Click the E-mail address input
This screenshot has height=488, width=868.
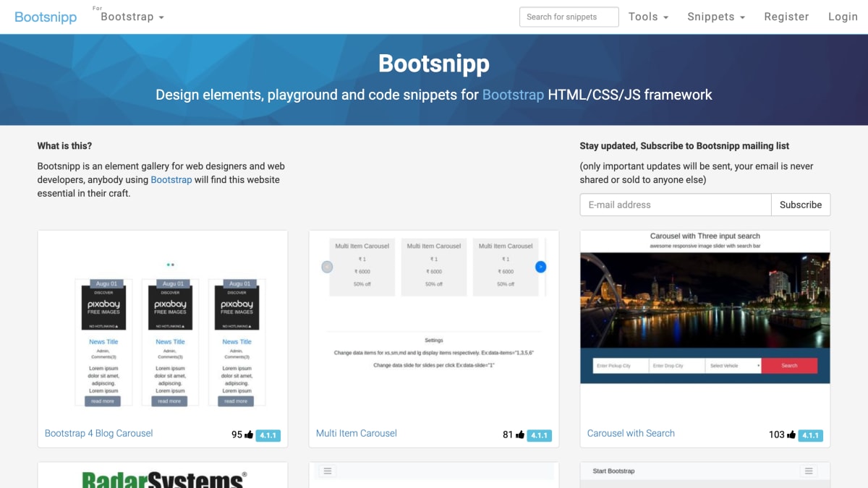click(x=676, y=205)
